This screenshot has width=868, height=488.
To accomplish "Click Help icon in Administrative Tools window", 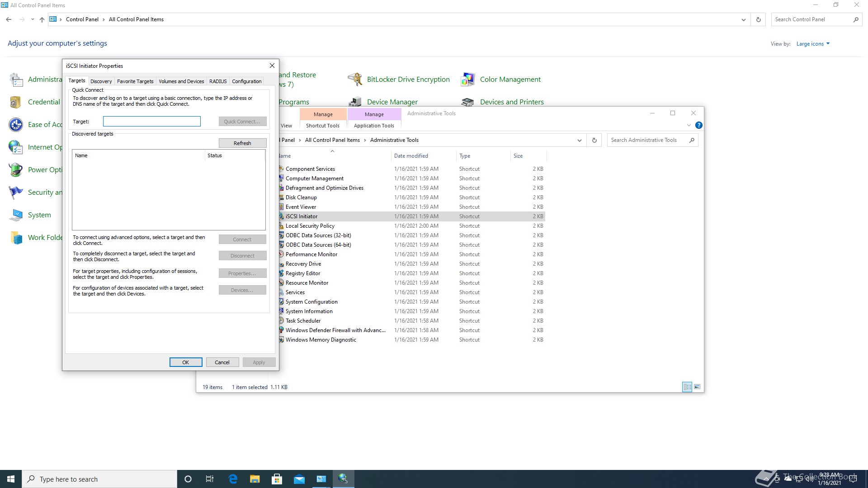I will [698, 125].
